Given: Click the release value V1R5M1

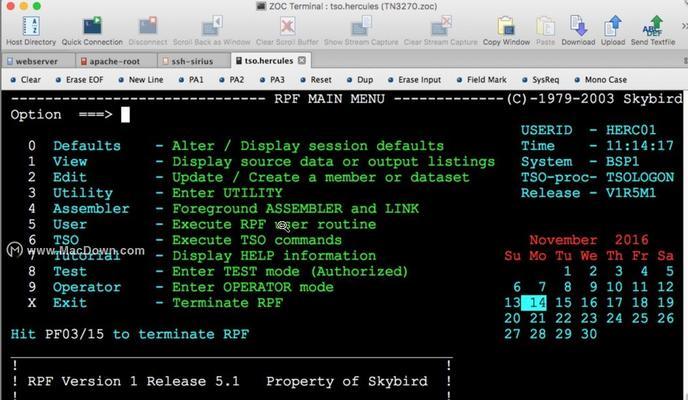Looking at the screenshot, I should (631, 193).
